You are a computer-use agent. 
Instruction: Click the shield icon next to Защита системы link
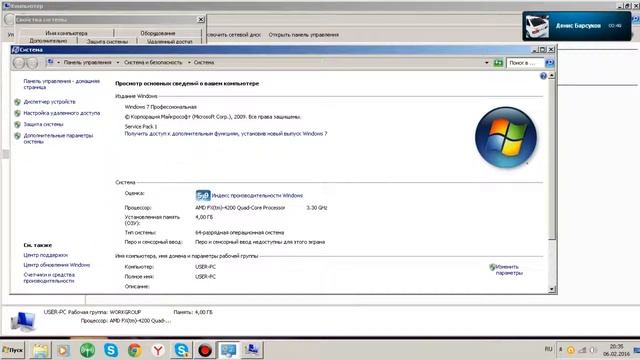click(17, 124)
